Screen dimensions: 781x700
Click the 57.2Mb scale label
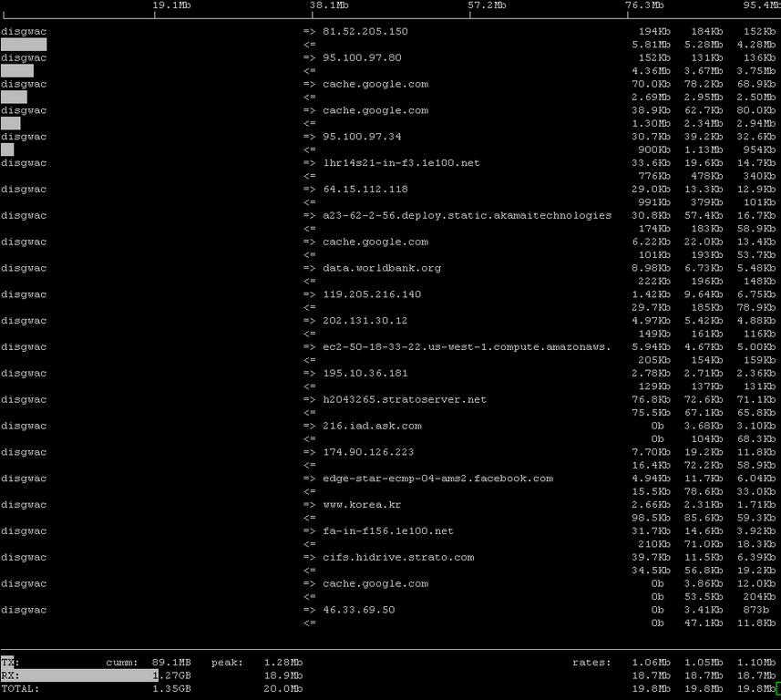click(x=487, y=5)
